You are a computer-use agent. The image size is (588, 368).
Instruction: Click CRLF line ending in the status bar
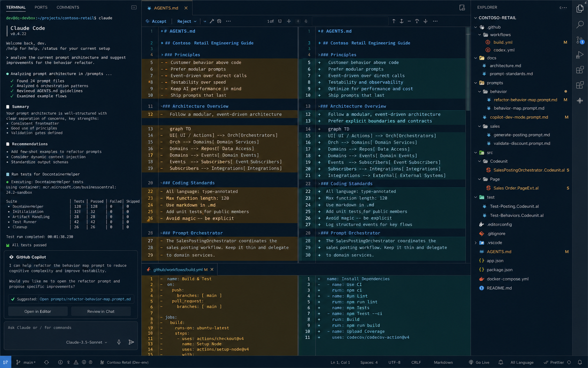point(416,362)
